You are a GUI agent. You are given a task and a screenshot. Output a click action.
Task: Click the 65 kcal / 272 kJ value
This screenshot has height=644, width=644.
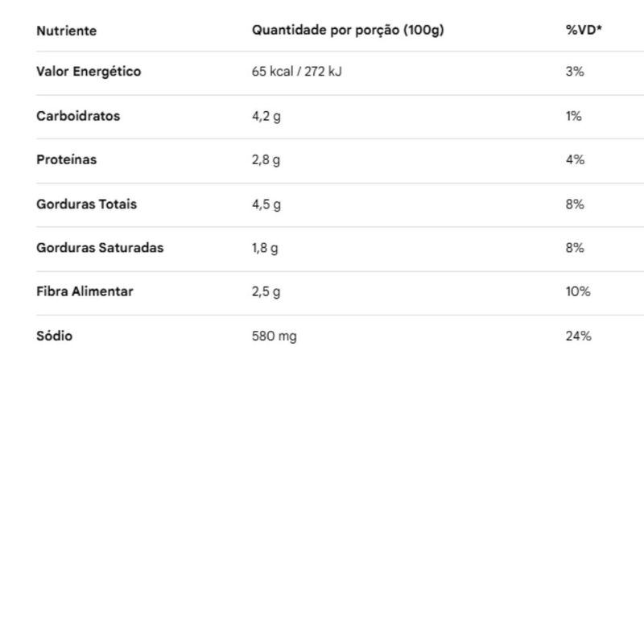tap(297, 72)
